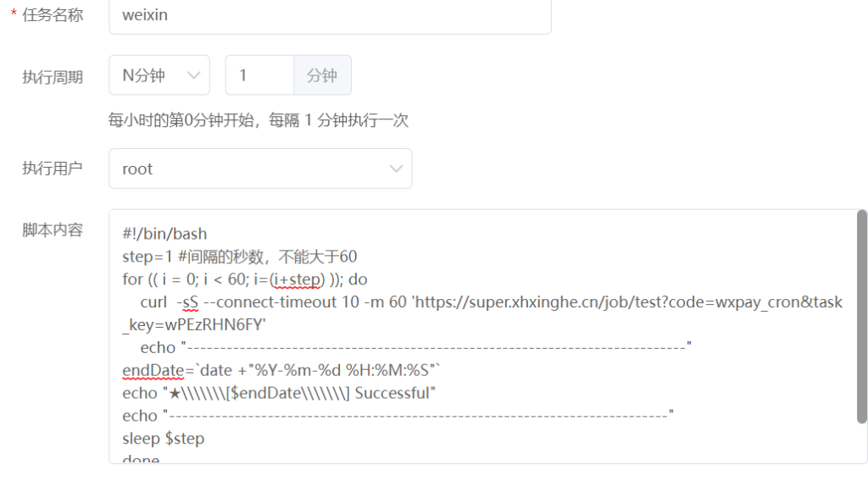Click the endDate assignment line
Image resolution: width=868 pixels, height=481 pixels.
pos(281,370)
